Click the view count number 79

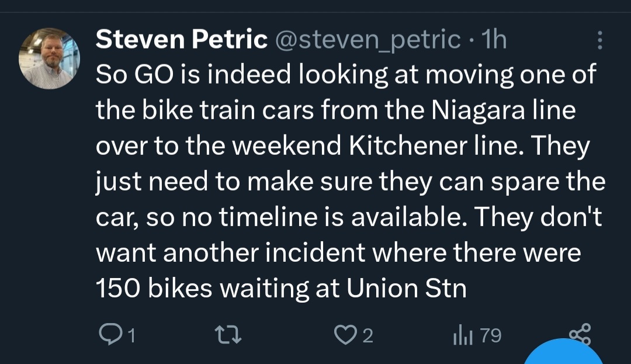click(491, 335)
